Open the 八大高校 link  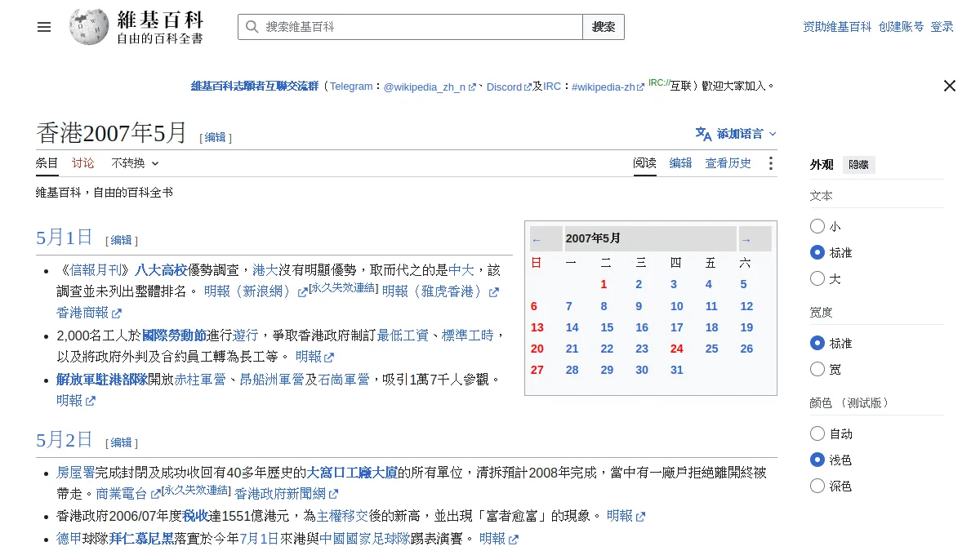pyautogui.click(x=161, y=270)
